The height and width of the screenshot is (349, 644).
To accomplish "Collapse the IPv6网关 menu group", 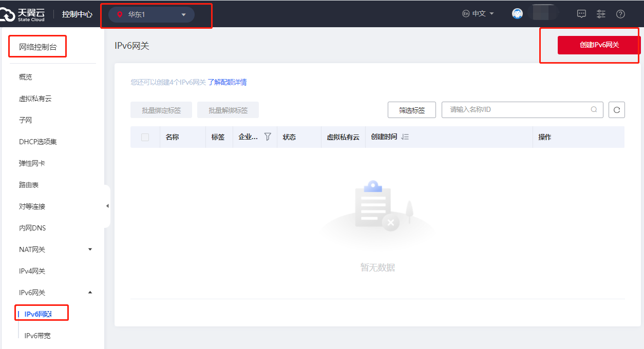I will (54, 293).
